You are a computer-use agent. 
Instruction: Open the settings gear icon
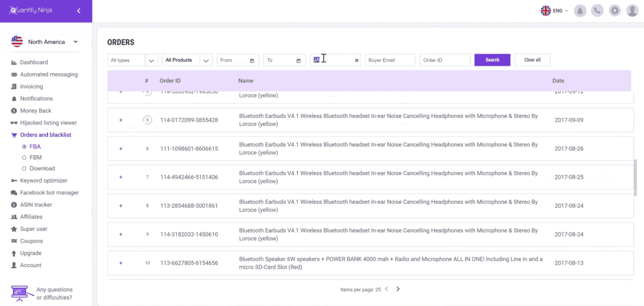pyautogui.click(x=615, y=11)
